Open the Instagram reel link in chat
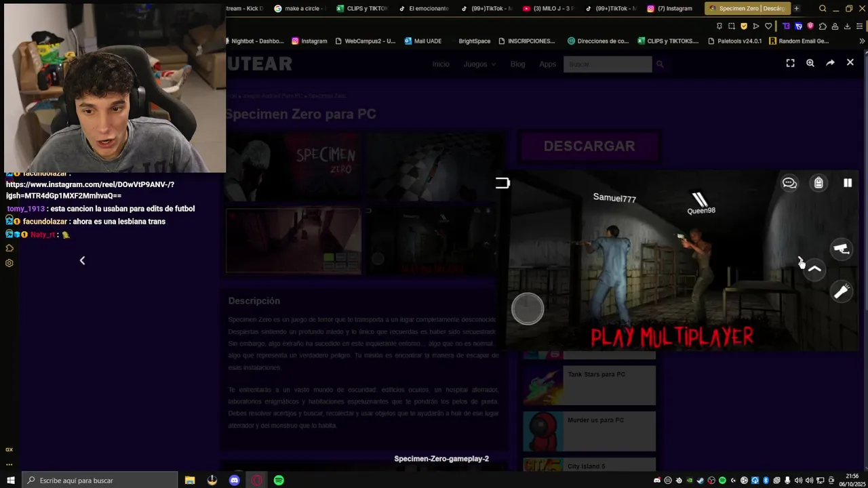 90,190
